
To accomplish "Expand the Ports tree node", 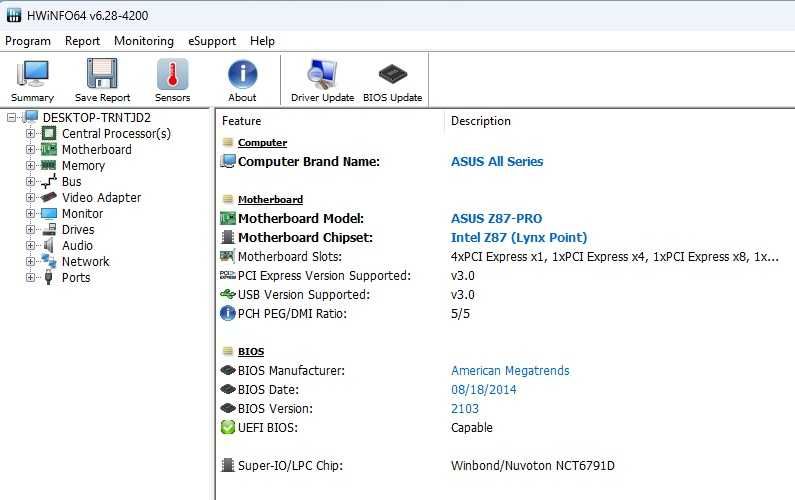I will click(30, 277).
